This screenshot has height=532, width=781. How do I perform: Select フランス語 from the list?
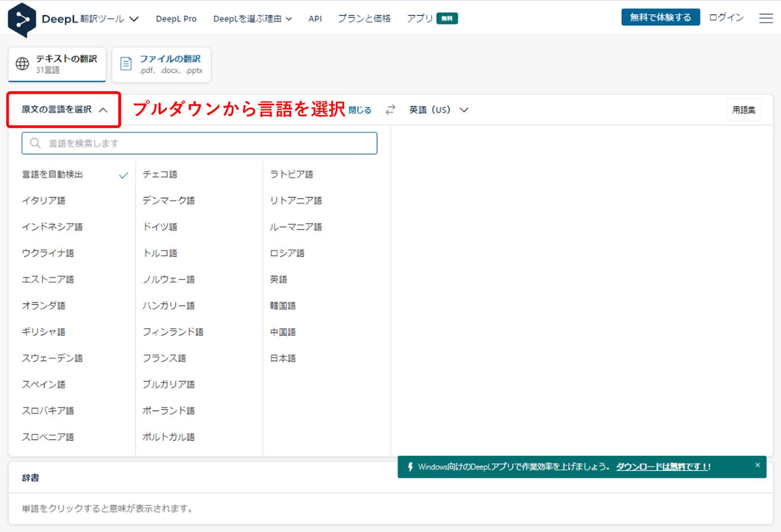(164, 358)
